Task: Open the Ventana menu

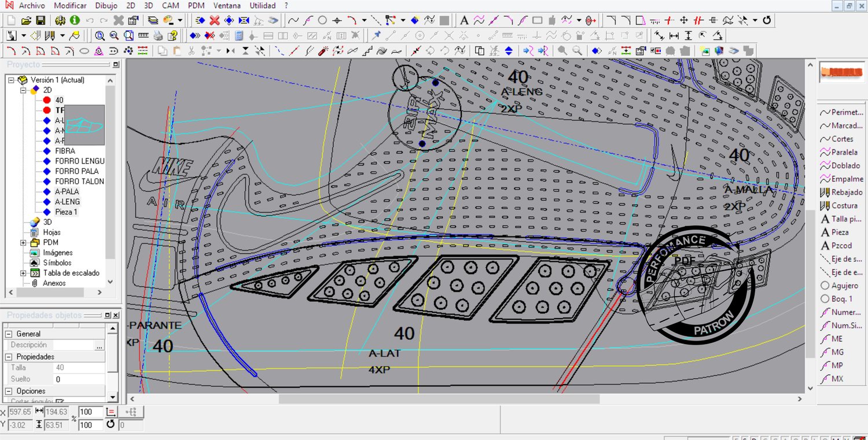Action: (x=227, y=6)
